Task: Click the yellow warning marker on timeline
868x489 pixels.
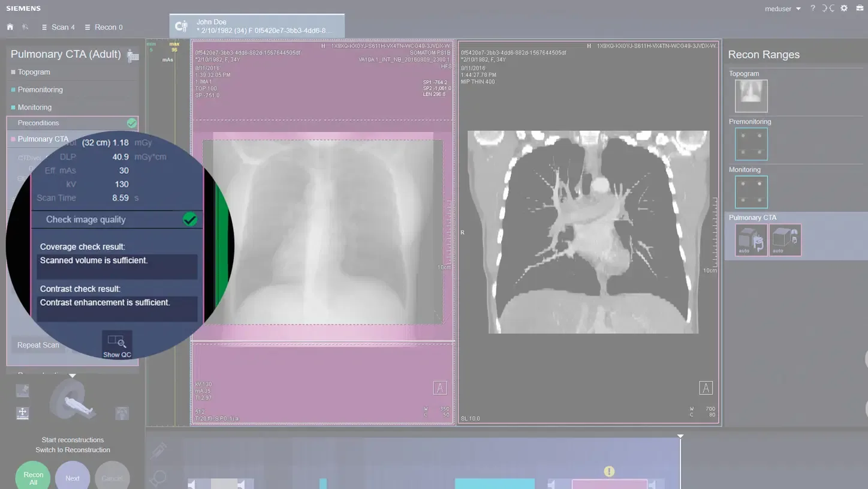Action: click(x=609, y=472)
